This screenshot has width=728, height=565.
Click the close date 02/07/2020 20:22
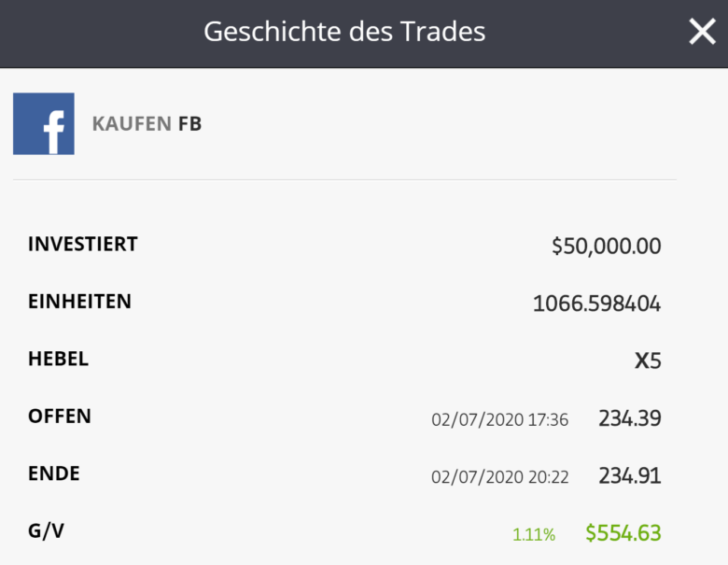click(499, 476)
